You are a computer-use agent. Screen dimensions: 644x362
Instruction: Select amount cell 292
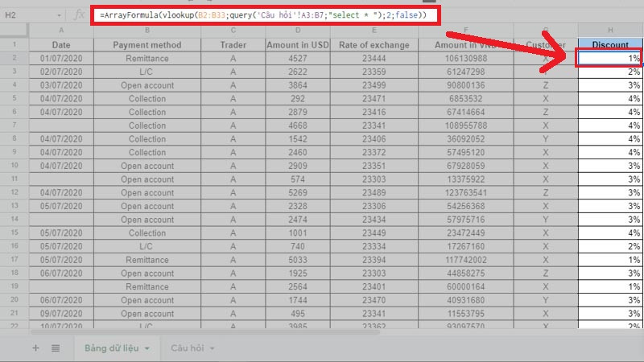298,98
